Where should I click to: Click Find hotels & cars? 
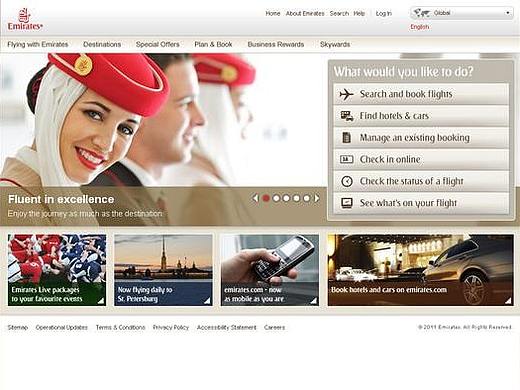[x=421, y=116]
